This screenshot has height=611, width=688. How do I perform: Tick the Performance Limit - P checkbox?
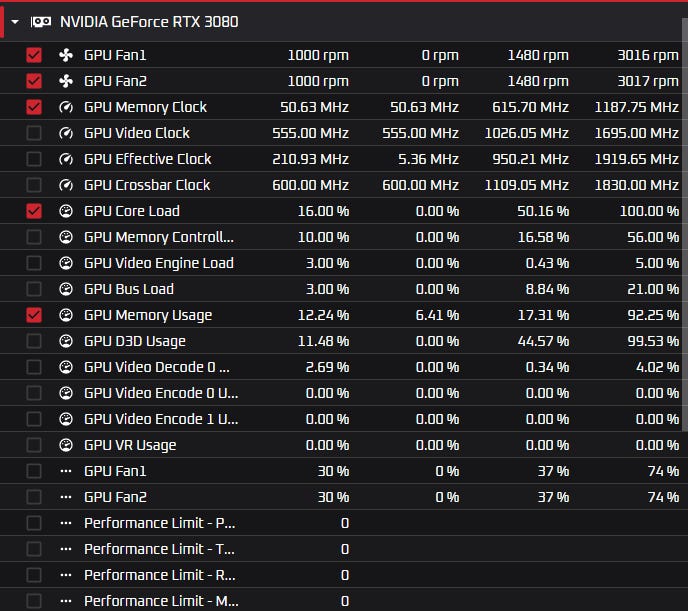click(x=34, y=523)
